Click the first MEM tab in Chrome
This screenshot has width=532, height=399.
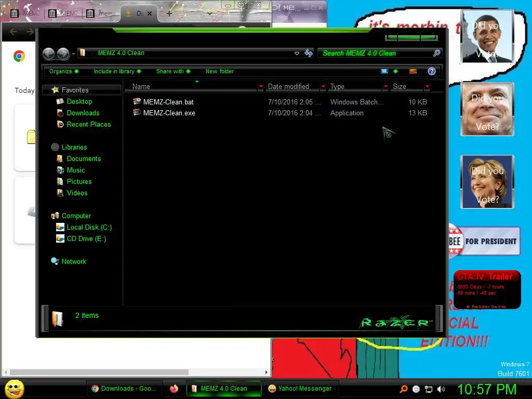24,13
